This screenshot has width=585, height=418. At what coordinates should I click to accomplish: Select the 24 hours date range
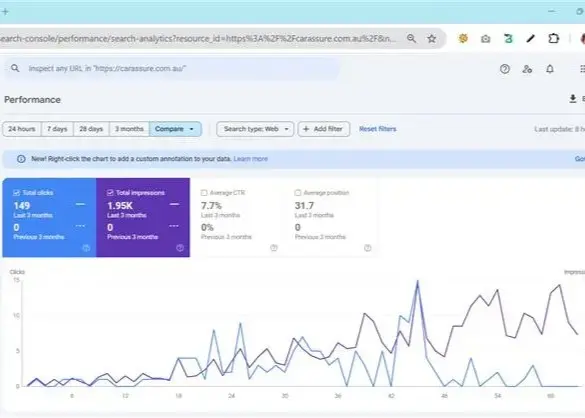(22, 129)
